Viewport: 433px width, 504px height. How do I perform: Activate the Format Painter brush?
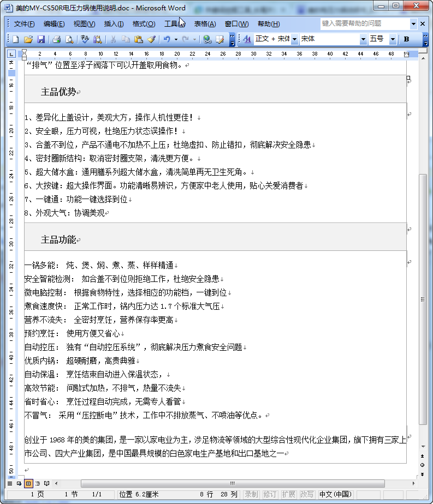coord(151,39)
